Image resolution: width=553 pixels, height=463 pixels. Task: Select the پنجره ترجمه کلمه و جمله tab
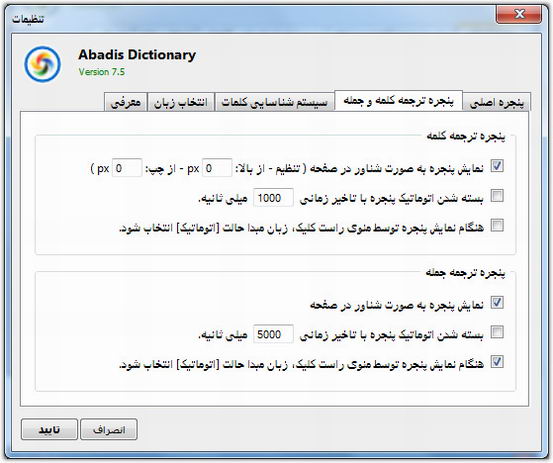tap(399, 100)
